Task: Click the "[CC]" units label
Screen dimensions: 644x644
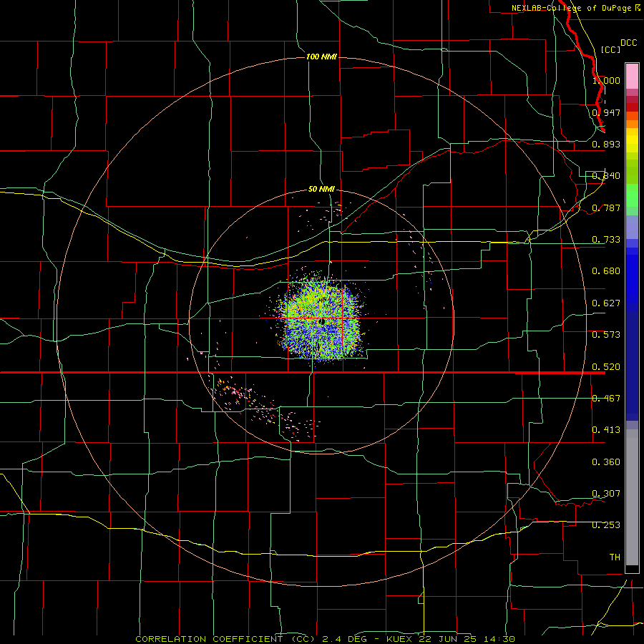Action: (x=611, y=49)
